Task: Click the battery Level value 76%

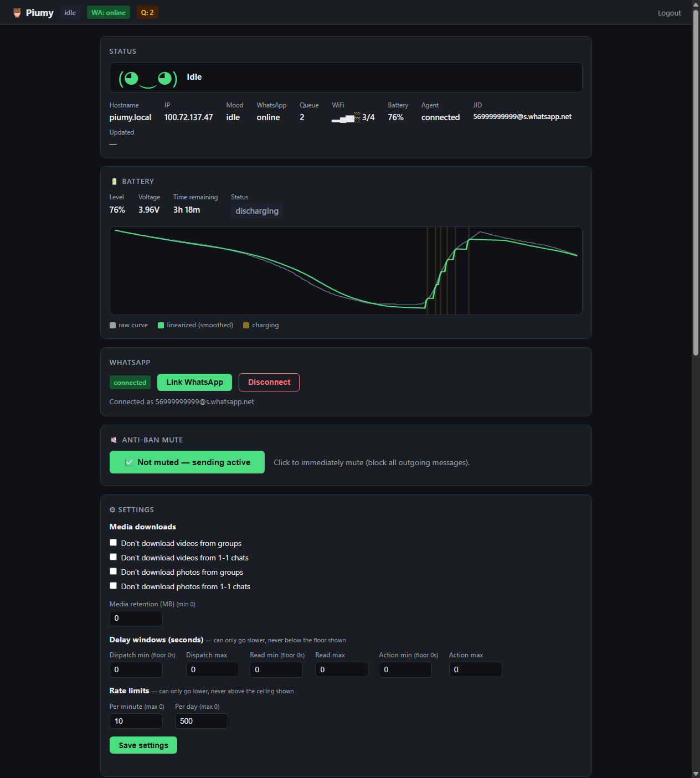Action: (117, 210)
